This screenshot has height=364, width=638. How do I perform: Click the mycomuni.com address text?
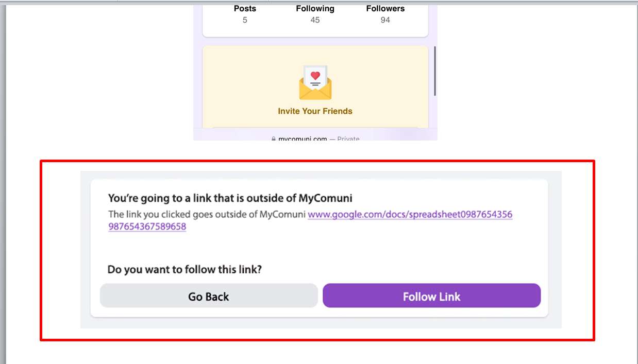point(303,138)
